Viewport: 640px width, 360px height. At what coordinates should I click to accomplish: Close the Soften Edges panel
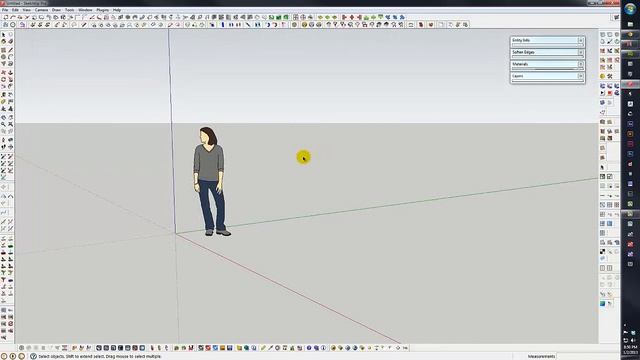(580, 52)
